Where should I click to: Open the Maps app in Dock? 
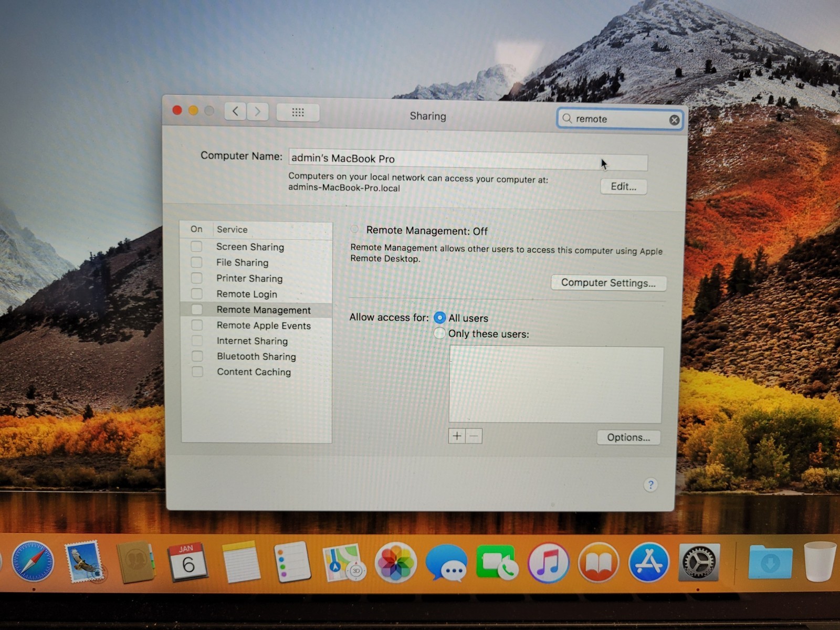tap(344, 563)
